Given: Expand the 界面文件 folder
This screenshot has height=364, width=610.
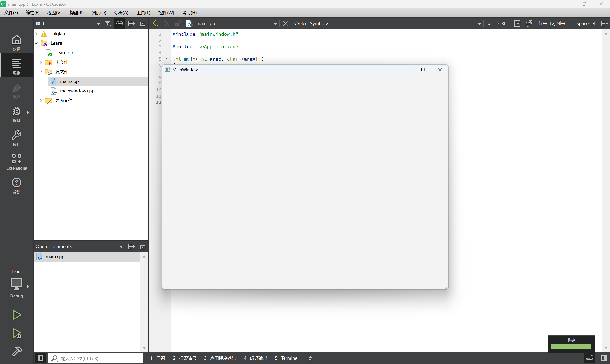Looking at the screenshot, I should point(41,101).
